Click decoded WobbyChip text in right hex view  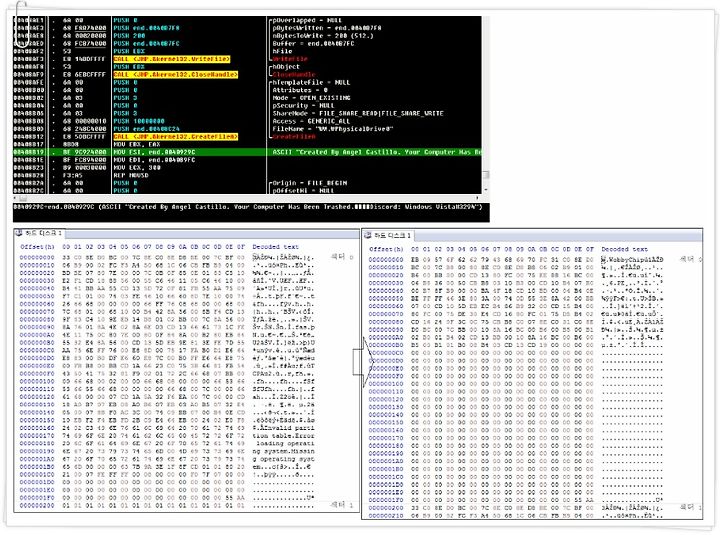[x=632, y=260]
